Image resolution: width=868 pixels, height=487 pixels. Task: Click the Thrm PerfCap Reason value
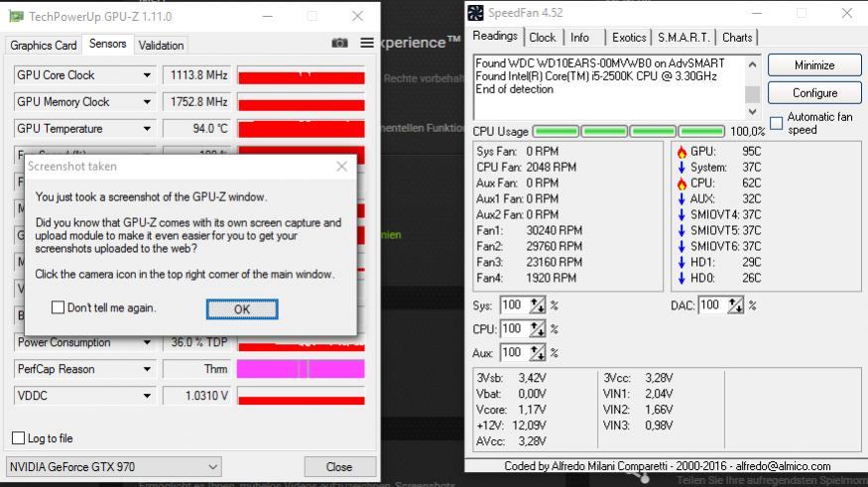196,369
